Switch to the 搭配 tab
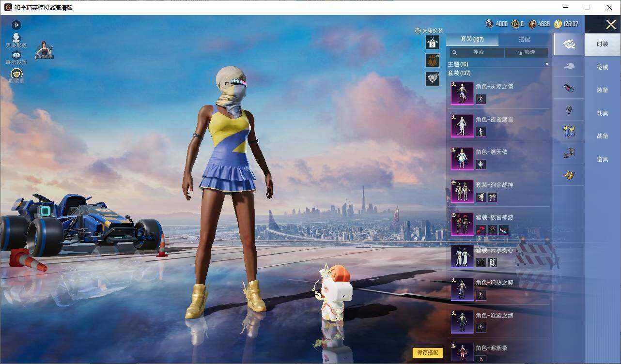 pos(525,39)
